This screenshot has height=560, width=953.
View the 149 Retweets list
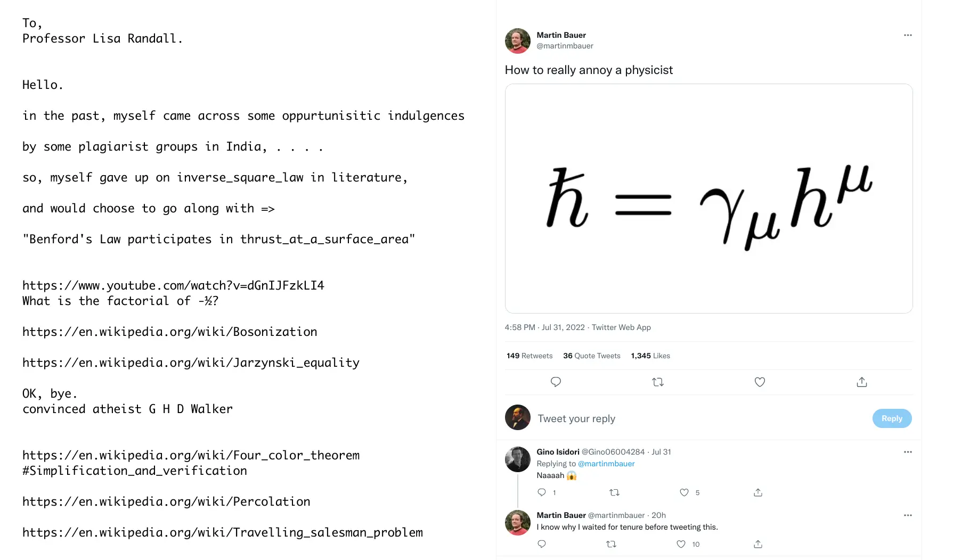pos(530,356)
